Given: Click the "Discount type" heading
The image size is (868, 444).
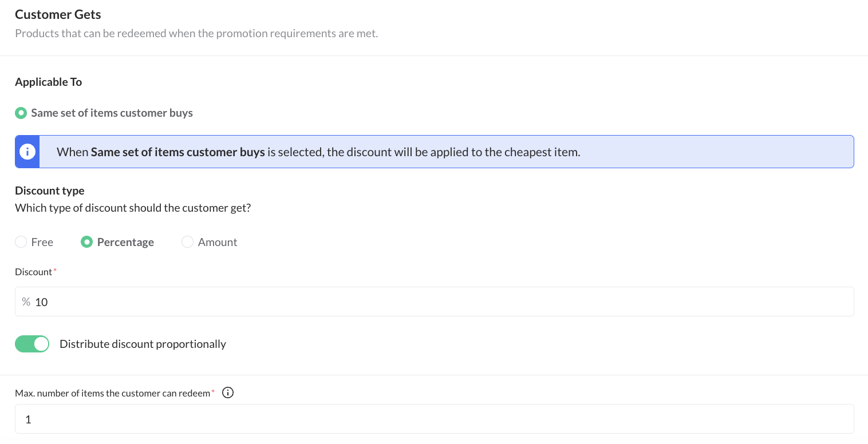Looking at the screenshot, I should point(50,191).
